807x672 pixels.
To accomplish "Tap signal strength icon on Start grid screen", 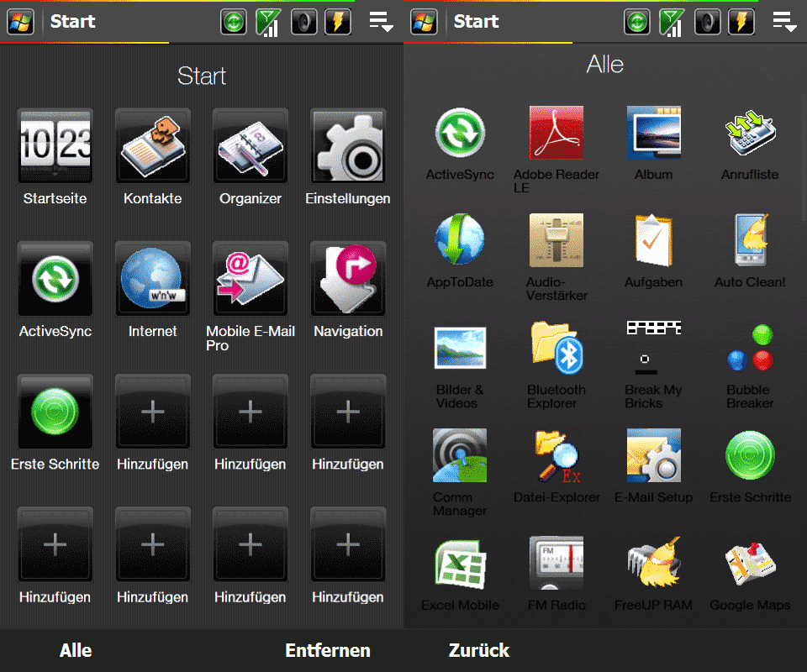I will click(x=268, y=22).
